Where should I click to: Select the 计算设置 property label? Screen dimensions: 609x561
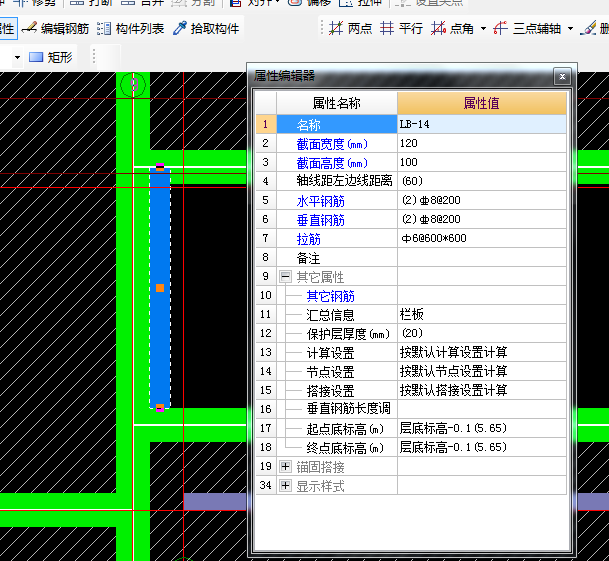[331, 353]
